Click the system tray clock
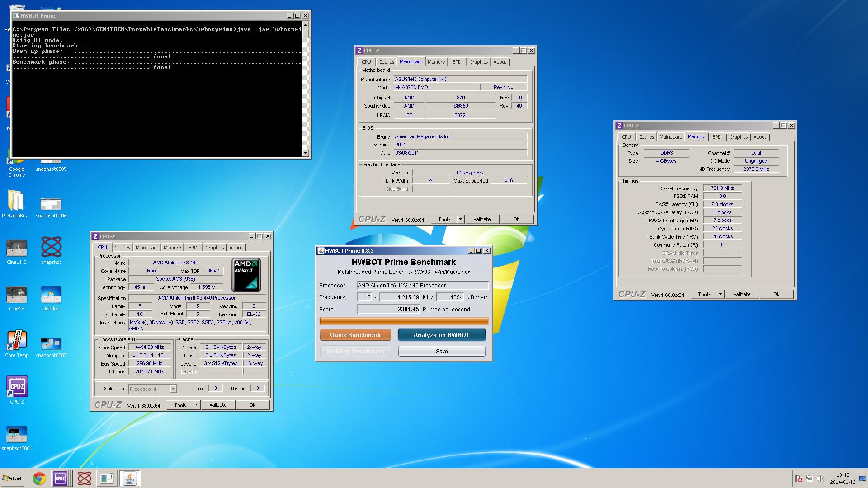The height and width of the screenshot is (488, 868). [842, 479]
